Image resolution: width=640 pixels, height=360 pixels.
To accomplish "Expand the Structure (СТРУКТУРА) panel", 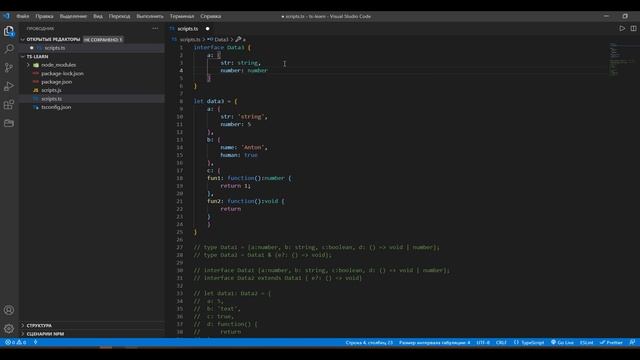I will tap(39, 325).
